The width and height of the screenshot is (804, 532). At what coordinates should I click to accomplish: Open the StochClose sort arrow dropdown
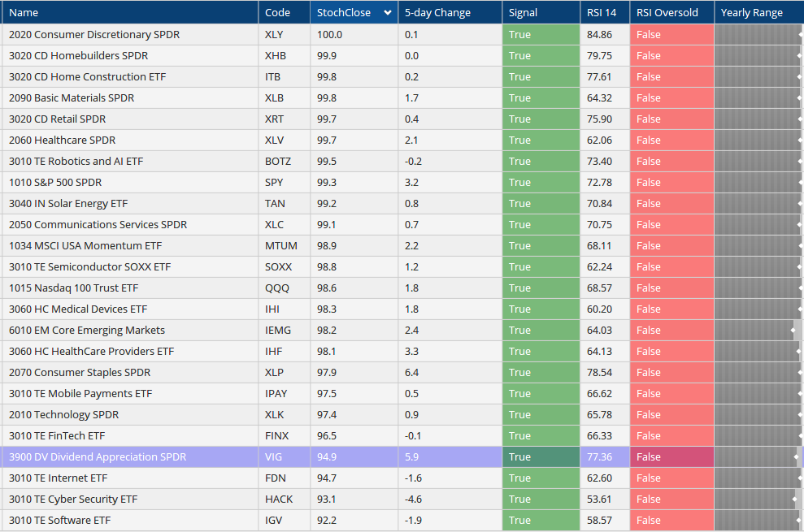[388, 13]
